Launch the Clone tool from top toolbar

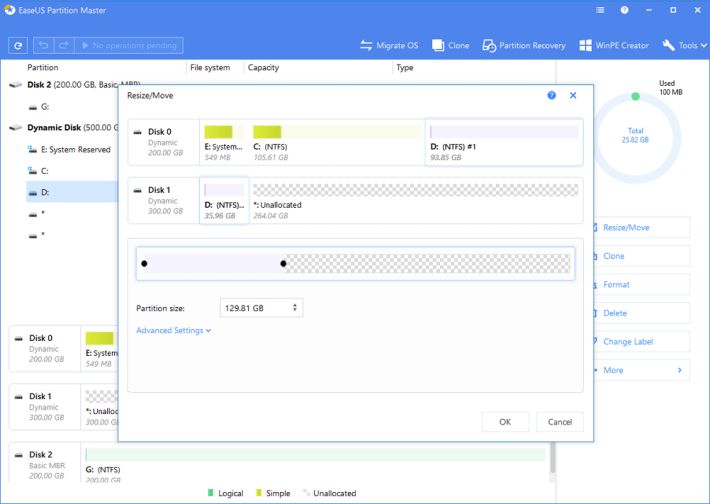pos(450,46)
